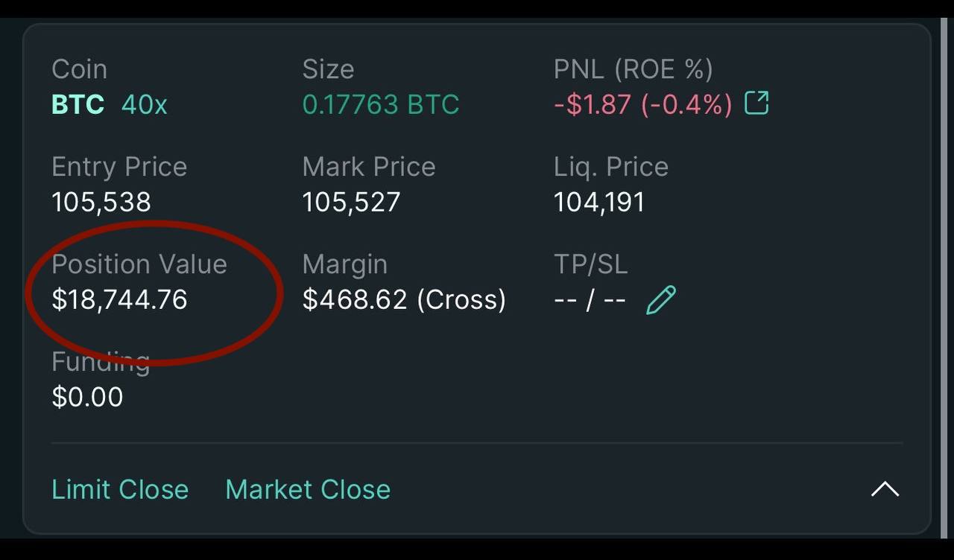Edit TP/SL with the pencil icon
This screenshot has width=954, height=560.
661,300
